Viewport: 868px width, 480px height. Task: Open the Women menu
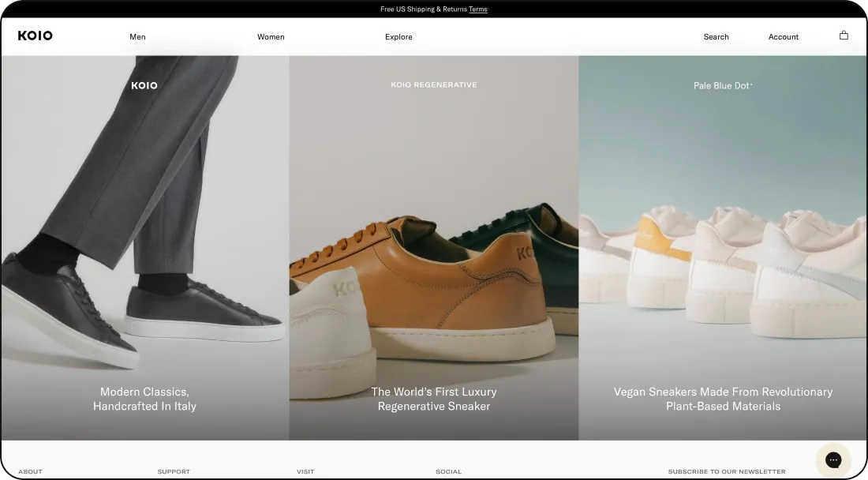[x=271, y=36]
